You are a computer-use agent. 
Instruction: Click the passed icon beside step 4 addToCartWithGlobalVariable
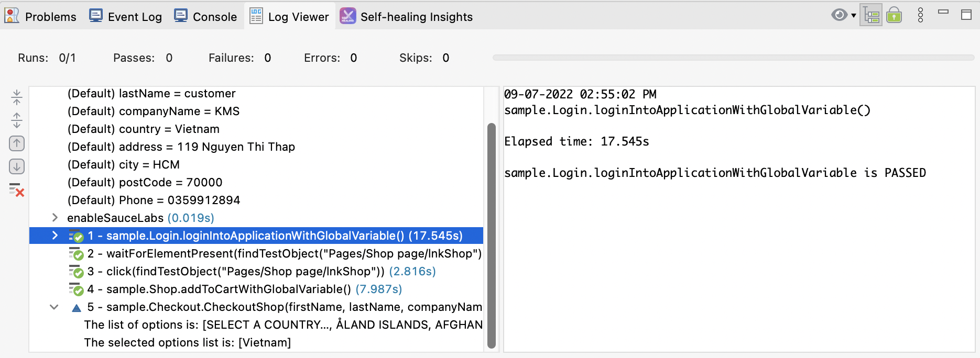click(77, 289)
